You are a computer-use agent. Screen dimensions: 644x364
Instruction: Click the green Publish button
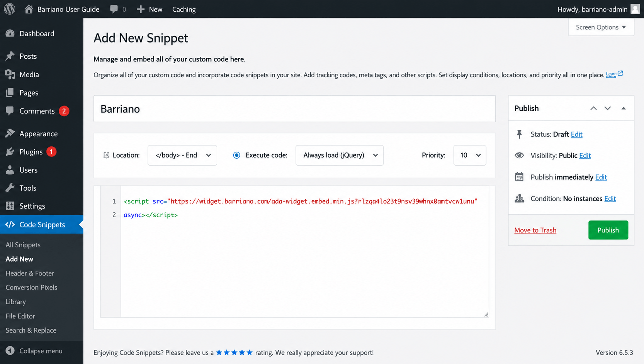pos(608,230)
